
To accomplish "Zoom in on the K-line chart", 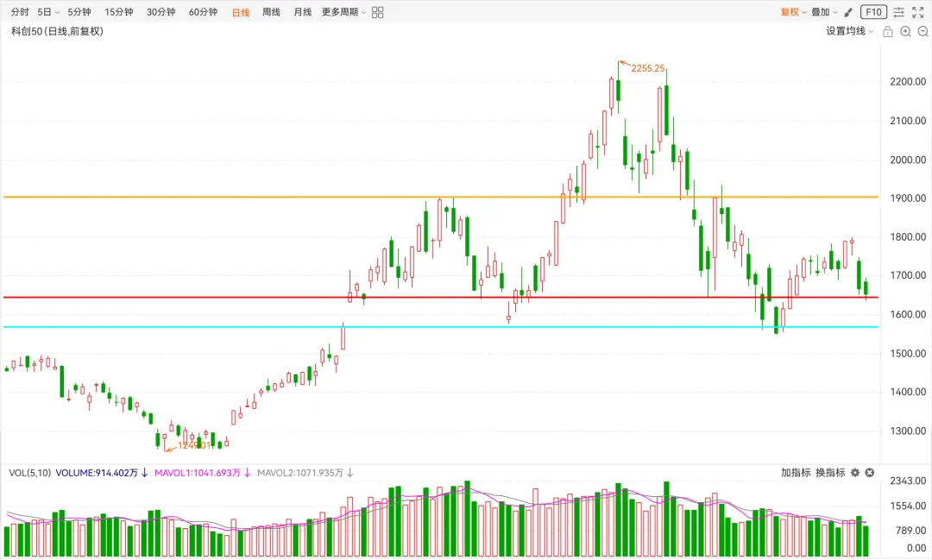I will pyautogui.click(x=905, y=32).
